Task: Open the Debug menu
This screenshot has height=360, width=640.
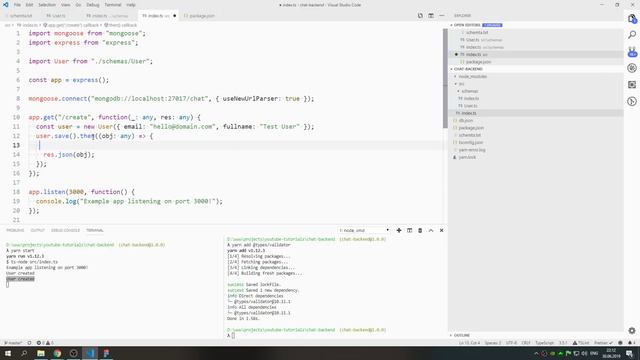Action: click(x=93, y=5)
